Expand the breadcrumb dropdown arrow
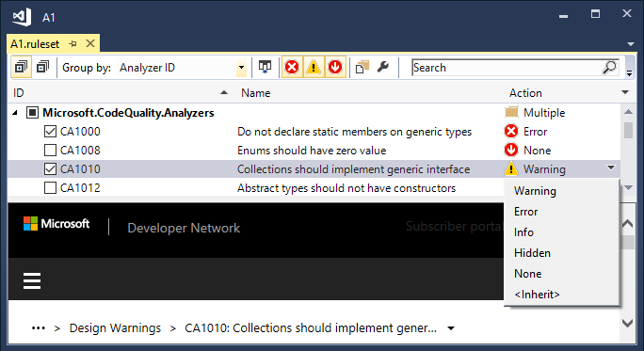Screen dimensions: 644x351 click(x=451, y=328)
